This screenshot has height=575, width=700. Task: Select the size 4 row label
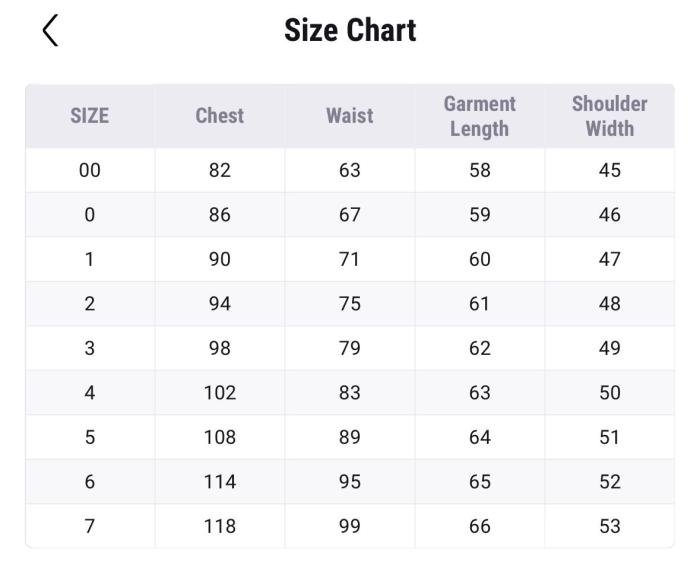tap(89, 393)
